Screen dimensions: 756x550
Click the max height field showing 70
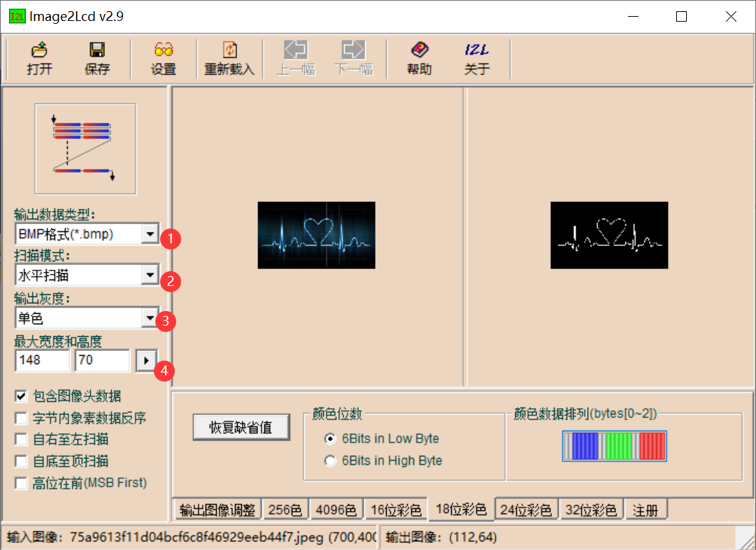coord(102,360)
